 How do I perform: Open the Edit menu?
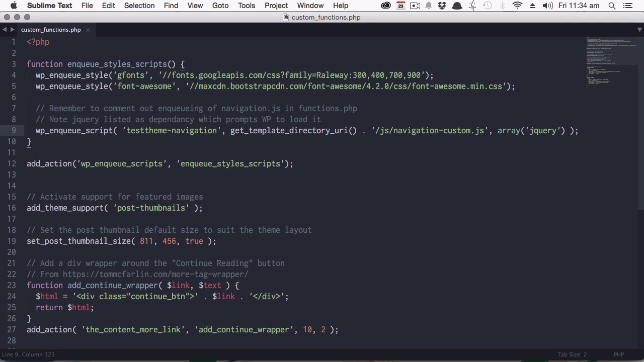(108, 6)
